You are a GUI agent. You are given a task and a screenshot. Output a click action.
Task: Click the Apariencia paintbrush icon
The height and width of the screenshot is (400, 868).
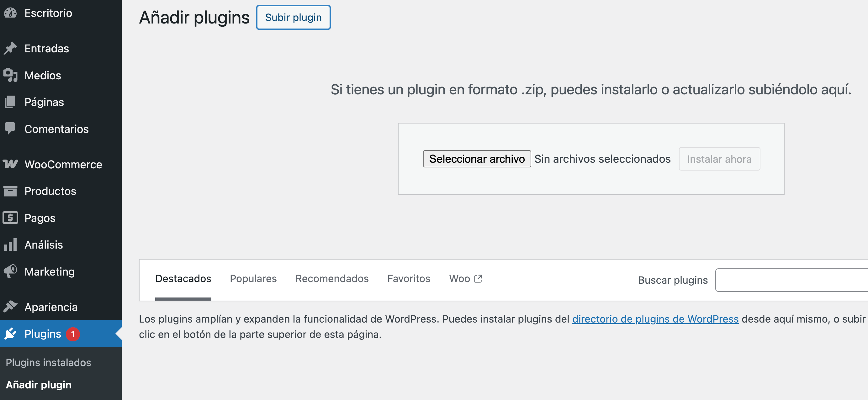pyautogui.click(x=10, y=307)
